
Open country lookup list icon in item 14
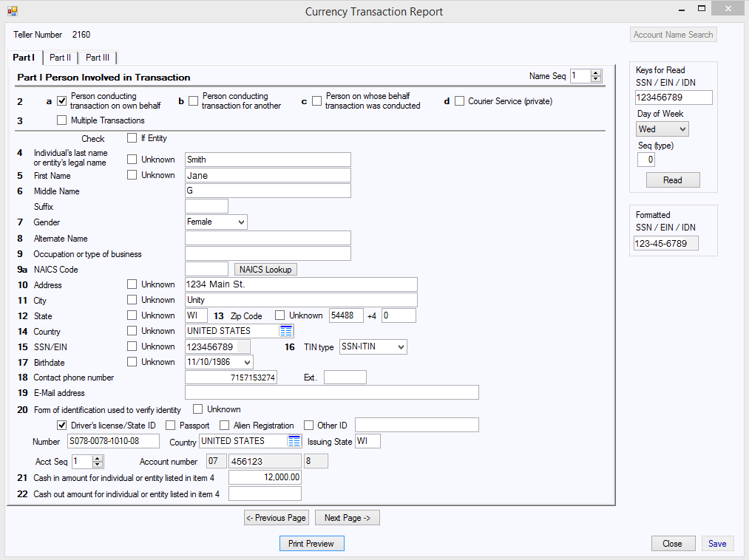click(x=285, y=331)
